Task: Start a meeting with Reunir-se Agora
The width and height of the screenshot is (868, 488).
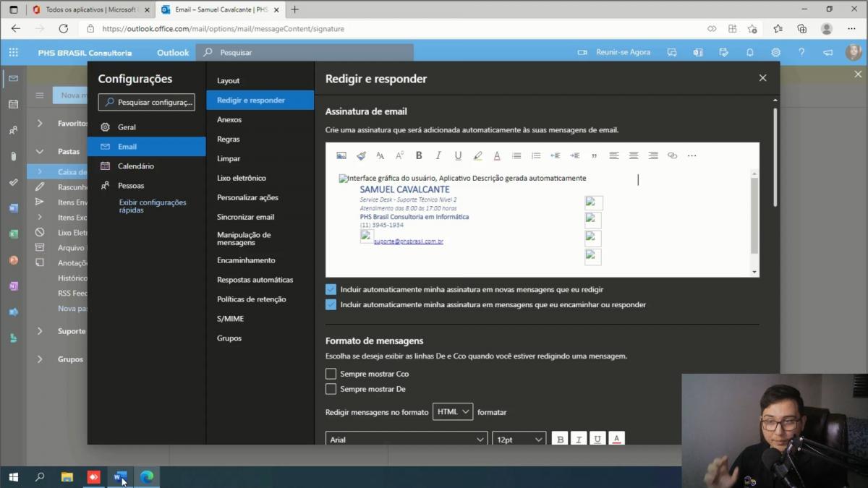Action: 614,52
